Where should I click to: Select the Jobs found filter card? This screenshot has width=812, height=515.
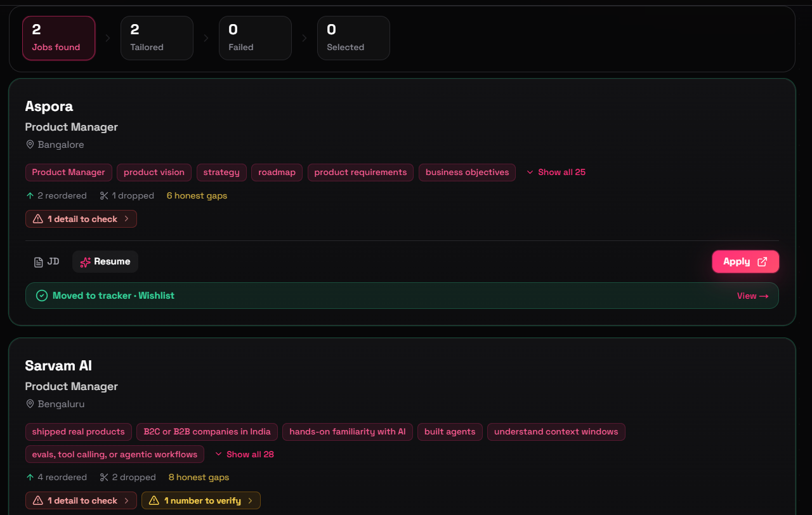click(58, 38)
